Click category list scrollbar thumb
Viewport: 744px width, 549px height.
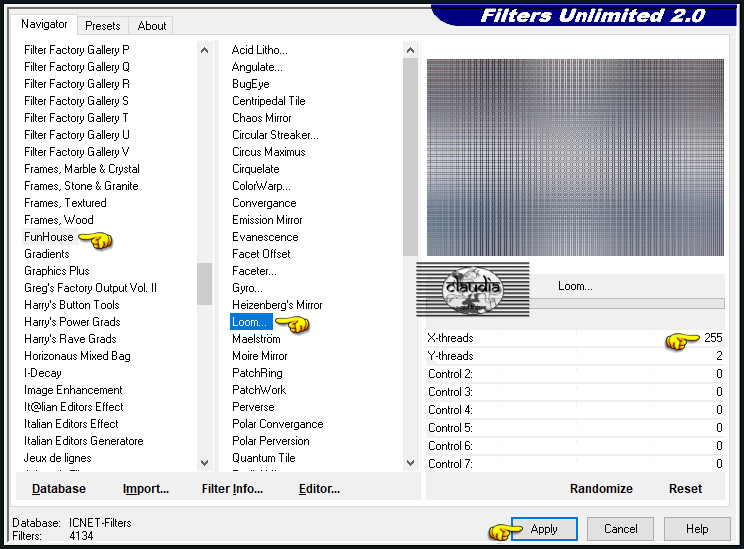205,284
